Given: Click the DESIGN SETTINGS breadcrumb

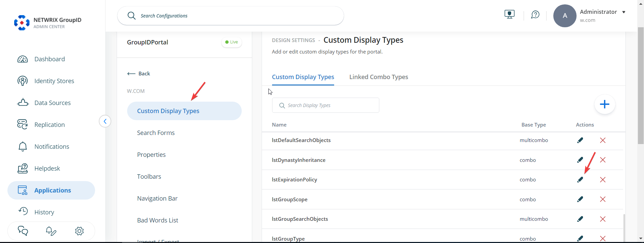Looking at the screenshot, I should tap(293, 40).
